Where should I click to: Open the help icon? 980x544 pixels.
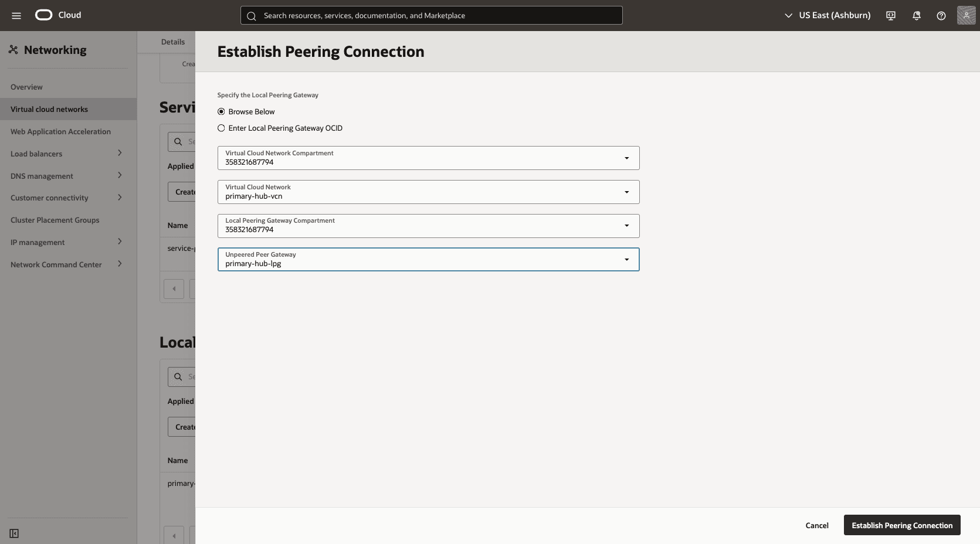click(941, 15)
